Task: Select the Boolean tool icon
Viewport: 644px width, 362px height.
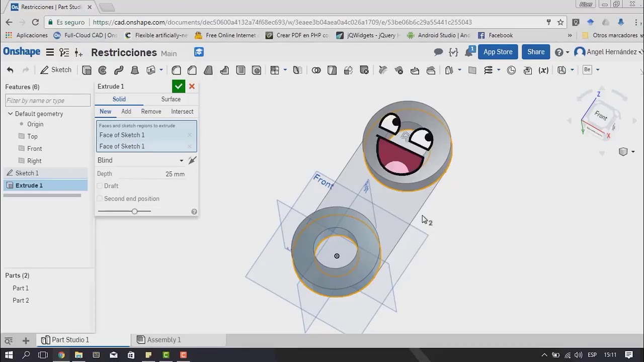Action: [x=316, y=70]
